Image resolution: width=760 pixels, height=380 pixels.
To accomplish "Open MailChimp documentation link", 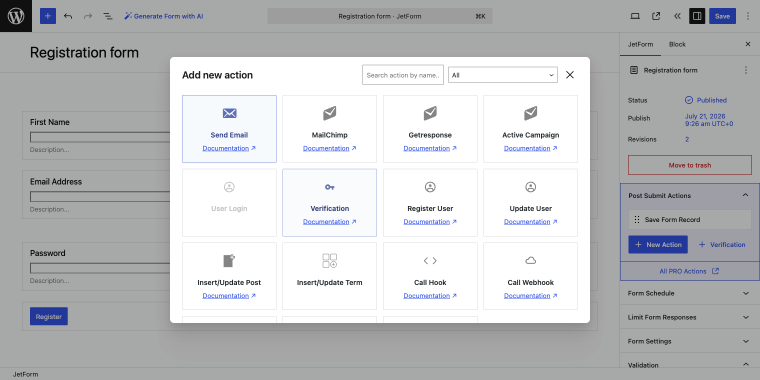I will (x=330, y=148).
